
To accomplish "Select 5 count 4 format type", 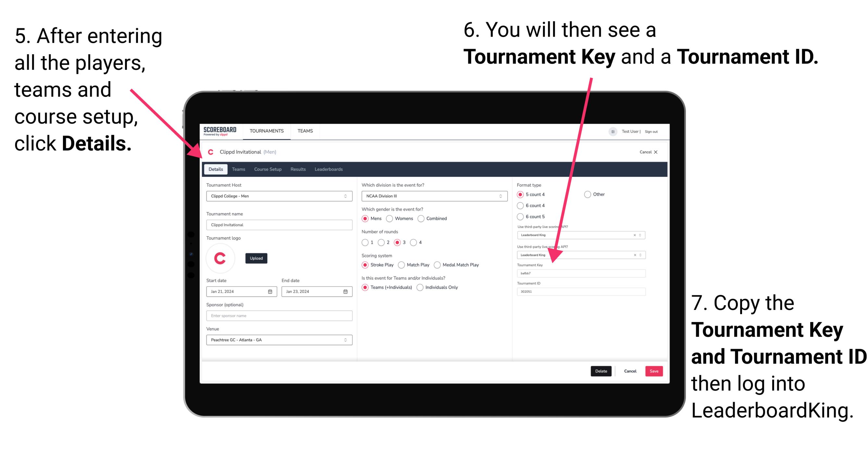I will 521,195.
